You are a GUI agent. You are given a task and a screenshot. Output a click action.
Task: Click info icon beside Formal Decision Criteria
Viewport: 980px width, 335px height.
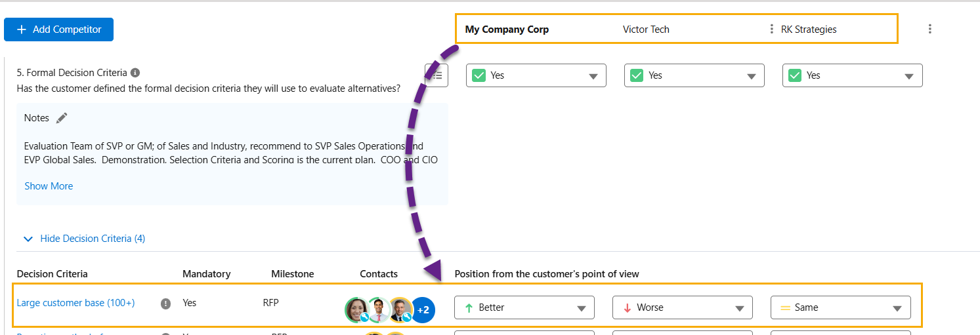pos(135,73)
